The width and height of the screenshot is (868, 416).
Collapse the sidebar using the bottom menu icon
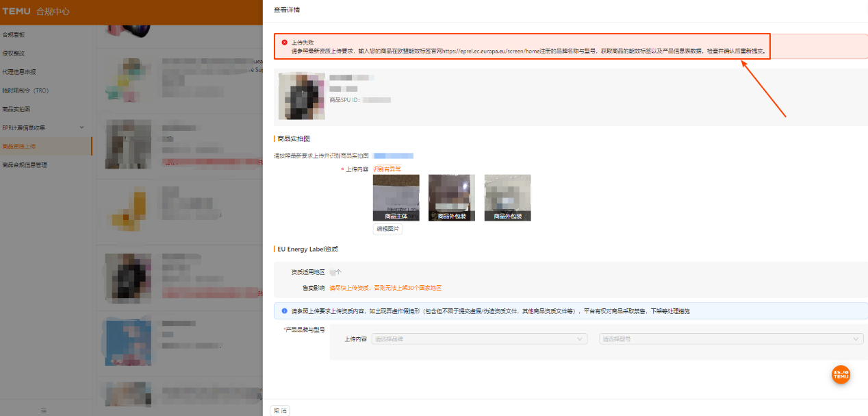click(44, 410)
